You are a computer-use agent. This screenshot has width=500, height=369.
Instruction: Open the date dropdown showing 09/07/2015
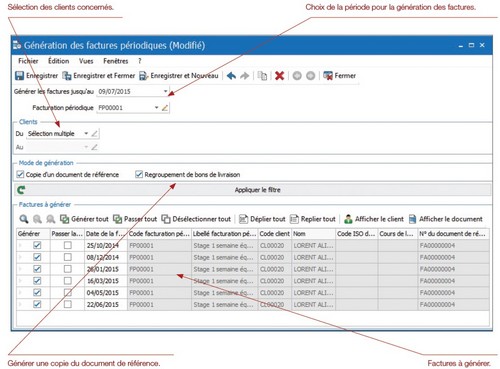pyautogui.click(x=165, y=91)
